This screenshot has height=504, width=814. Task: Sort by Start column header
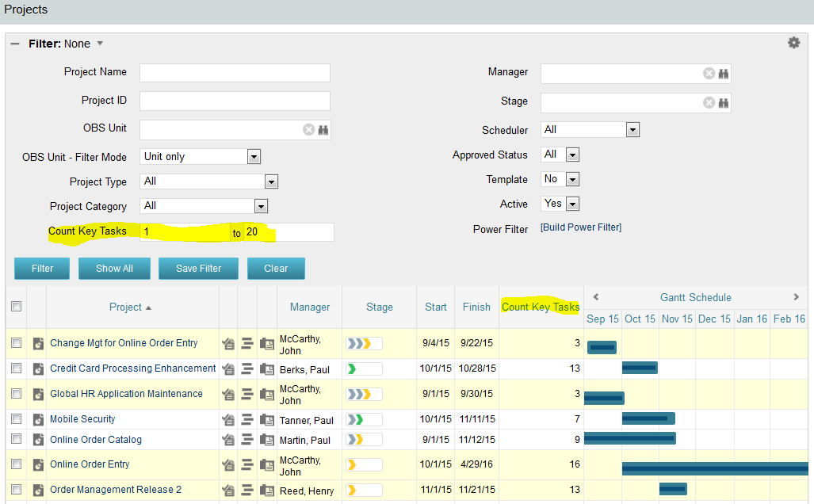tap(436, 307)
